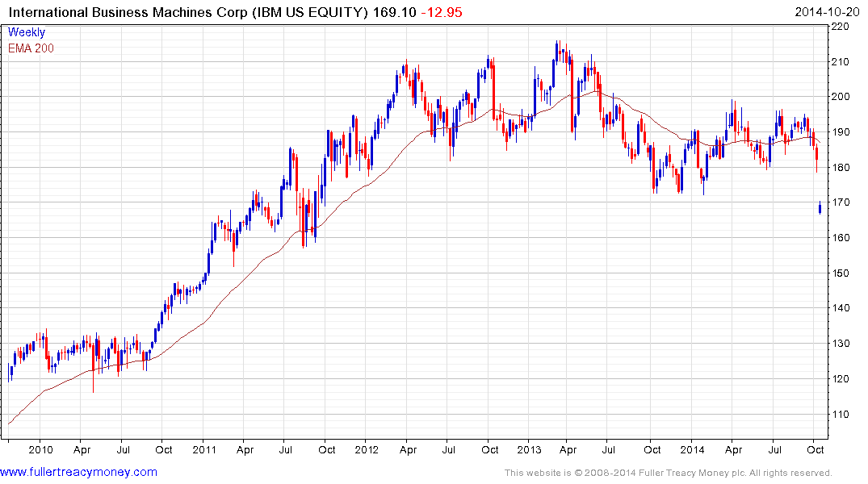Click the EMA 200 legend label

coord(31,48)
